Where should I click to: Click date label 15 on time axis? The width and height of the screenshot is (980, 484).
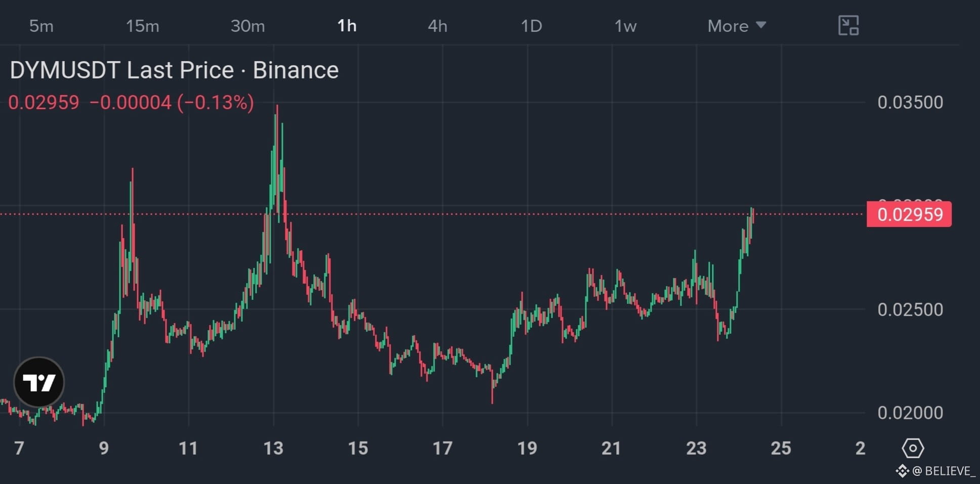click(358, 448)
